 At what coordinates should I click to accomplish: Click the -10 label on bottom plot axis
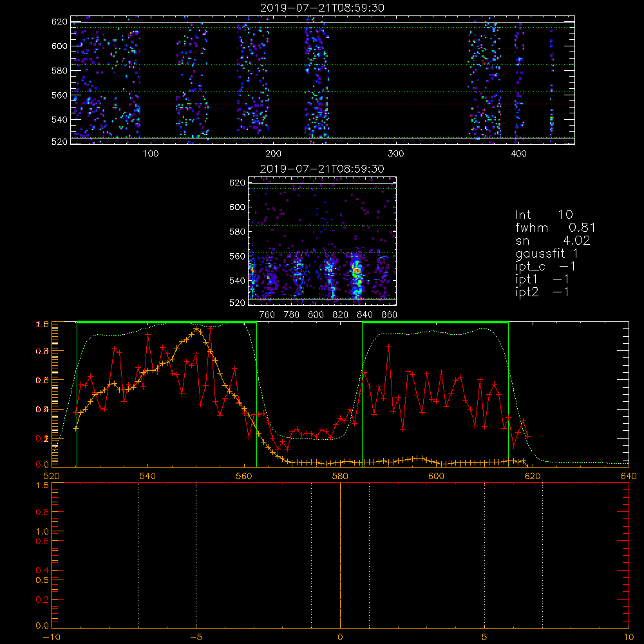point(52,637)
